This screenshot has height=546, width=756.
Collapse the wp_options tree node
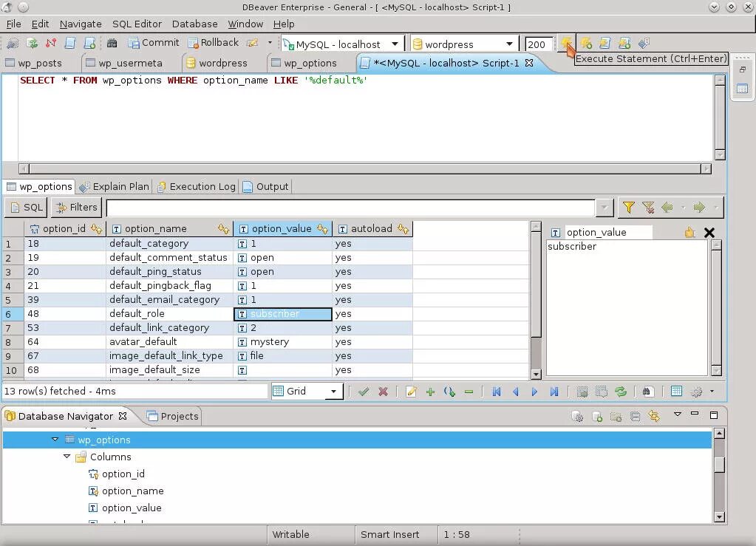pos(55,440)
